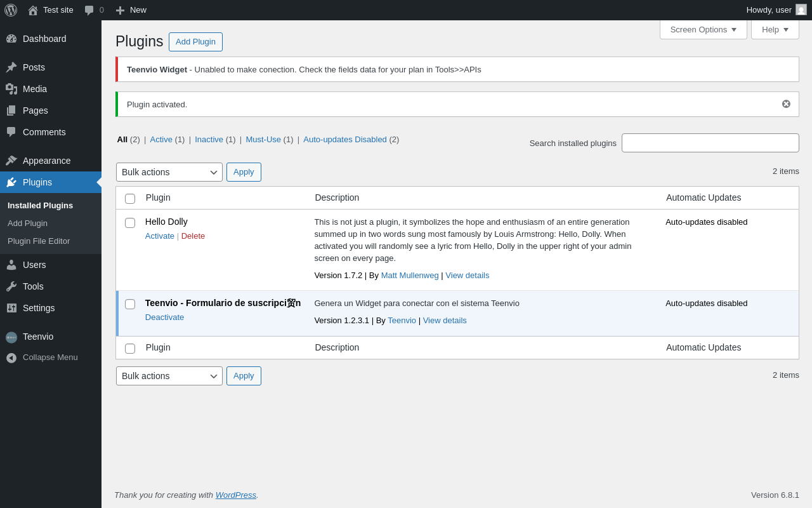Click the bottom Apply button
The image size is (812, 508).
pos(244,376)
